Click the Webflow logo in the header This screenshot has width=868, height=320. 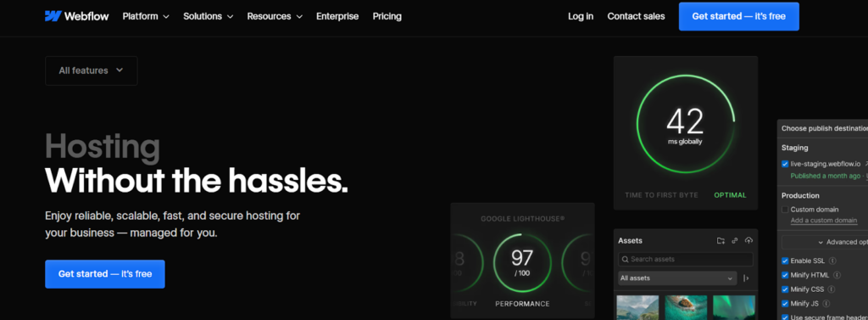(78, 16)
